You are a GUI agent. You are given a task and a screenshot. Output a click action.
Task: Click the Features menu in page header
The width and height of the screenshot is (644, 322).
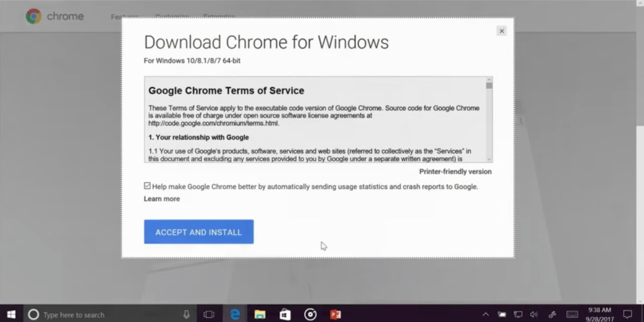(x=125, y=17)
